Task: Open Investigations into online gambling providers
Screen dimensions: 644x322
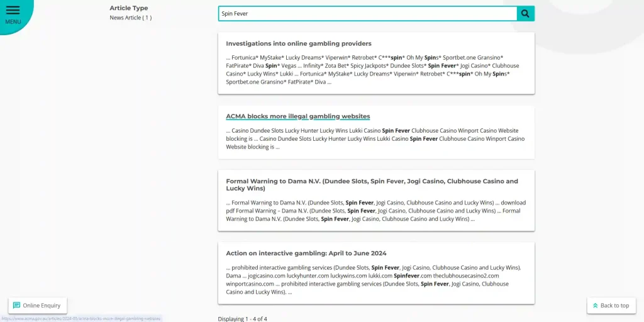Action: tap(299, 43)
